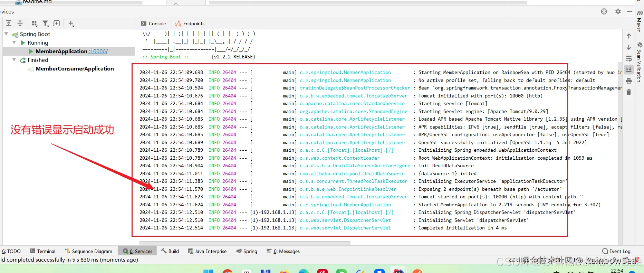Open the 6: TODO tool window
The image size is (644, 273).
click(x=11, y=251)
